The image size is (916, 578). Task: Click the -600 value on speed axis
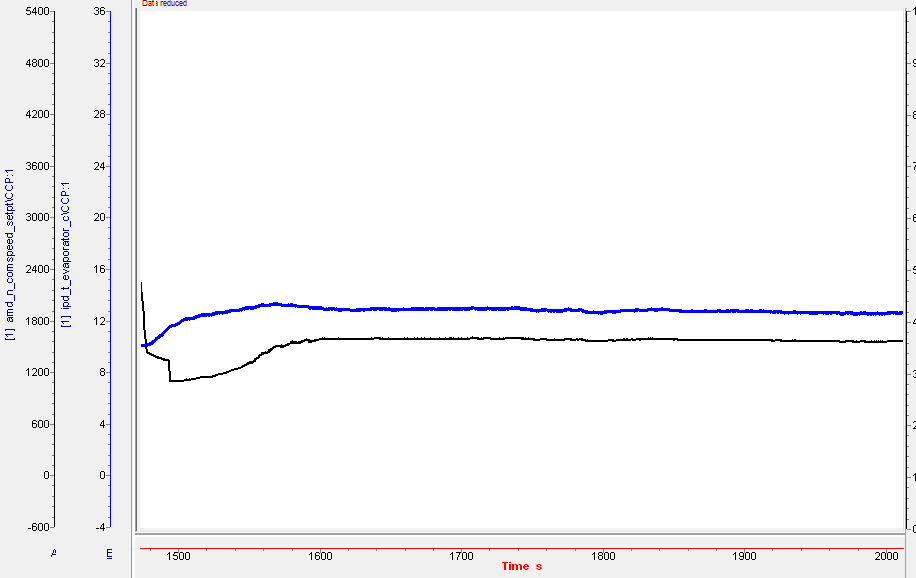(39, 527)
